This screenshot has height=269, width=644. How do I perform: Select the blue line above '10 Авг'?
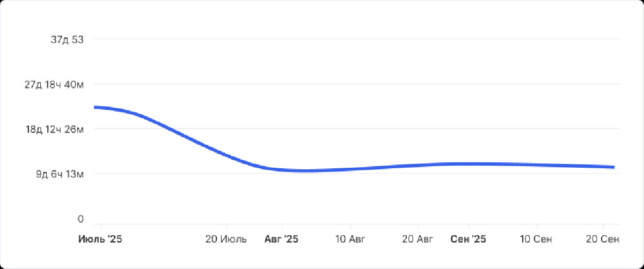pyautogui.click(x=350, y=169)
